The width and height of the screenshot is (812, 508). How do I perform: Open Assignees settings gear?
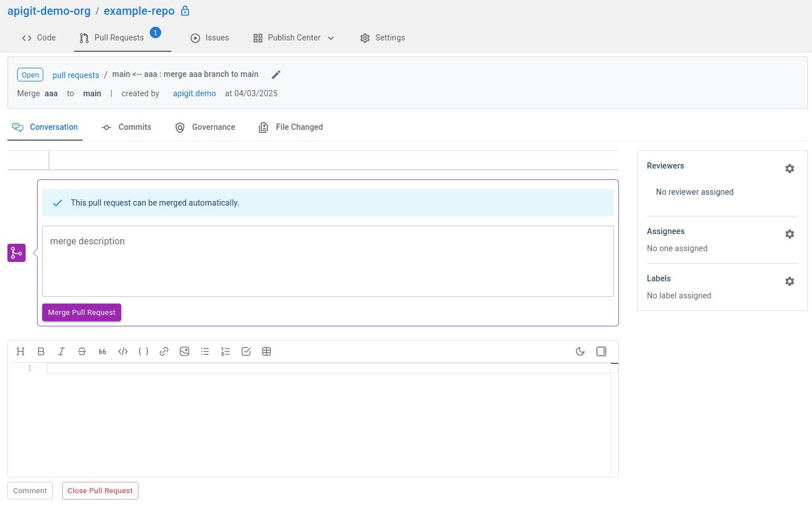(790, 234)
